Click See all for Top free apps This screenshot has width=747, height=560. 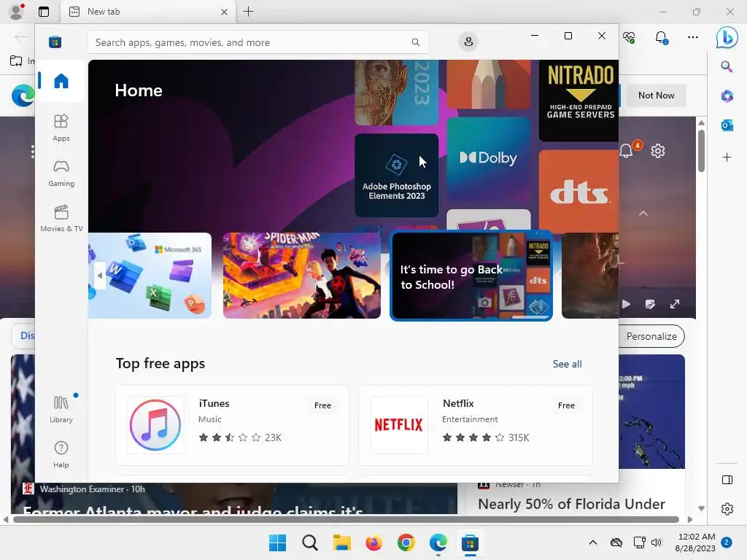tap(567, 364)
